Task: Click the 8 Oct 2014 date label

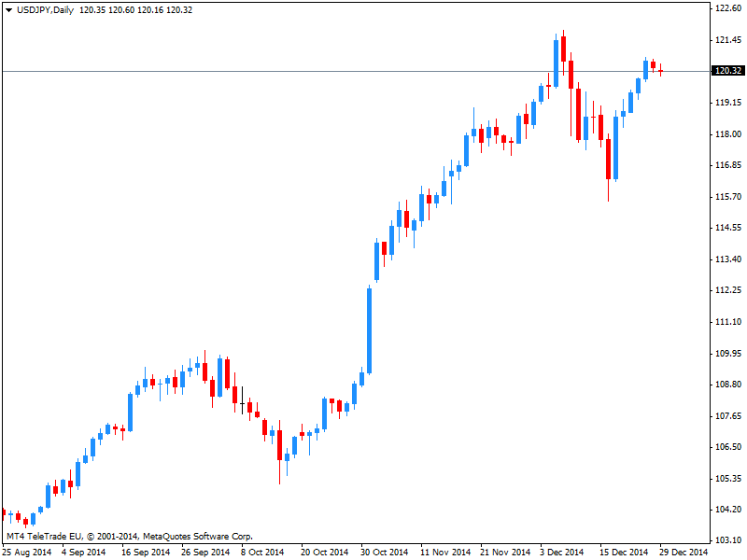Action: coord(262,553)
